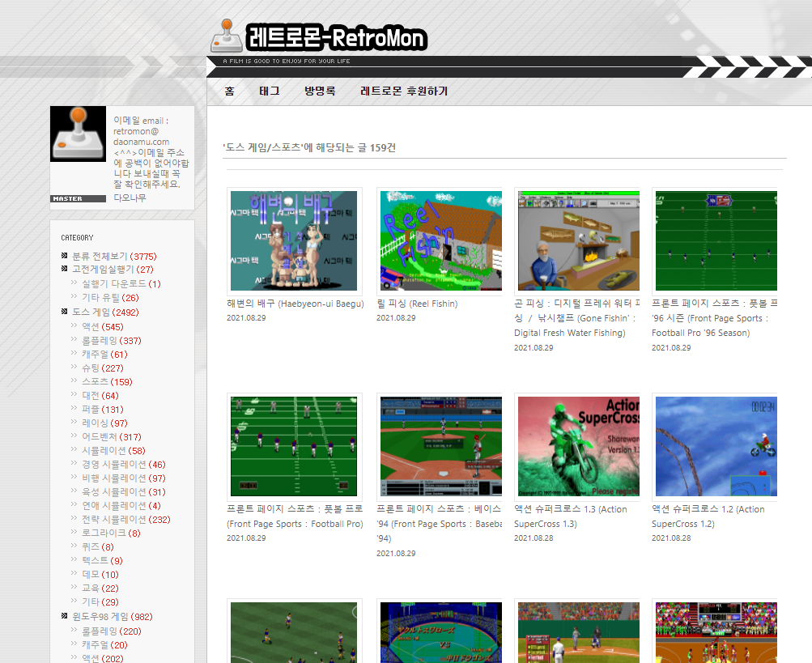Screen dimensions: 812x663
Task: Open the 베이스볼 '94 title link
Action: click(439, 524)
